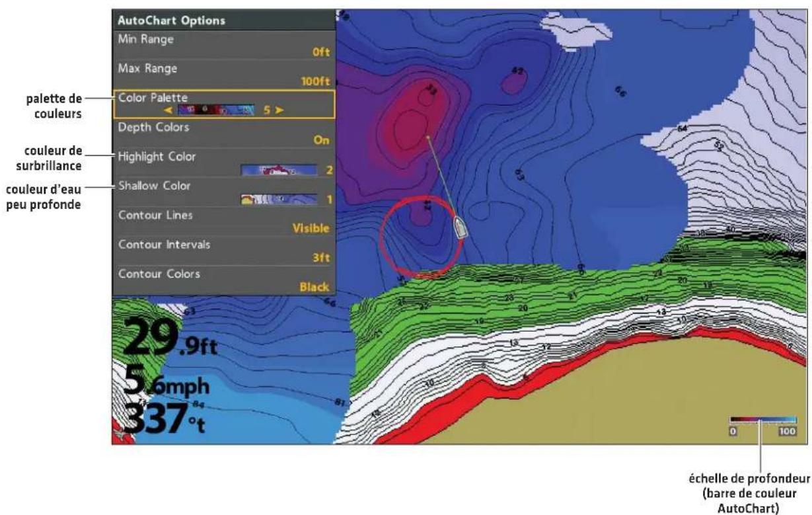
Task: Click the AutoChart depth color bar
Action: click(x=764, y=420)
